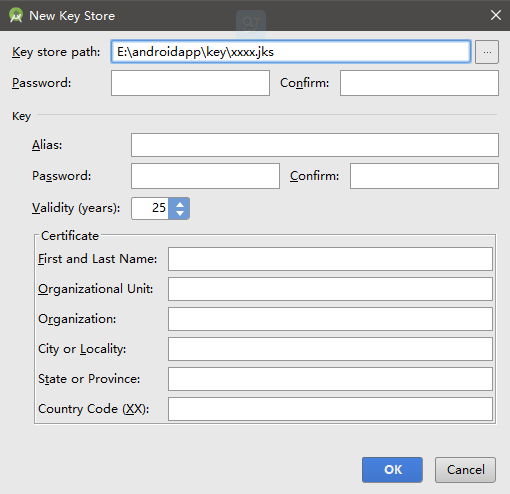Click the Android Studio logo in title bar
This screenshot has height=494, width=510.
(16, 15)
